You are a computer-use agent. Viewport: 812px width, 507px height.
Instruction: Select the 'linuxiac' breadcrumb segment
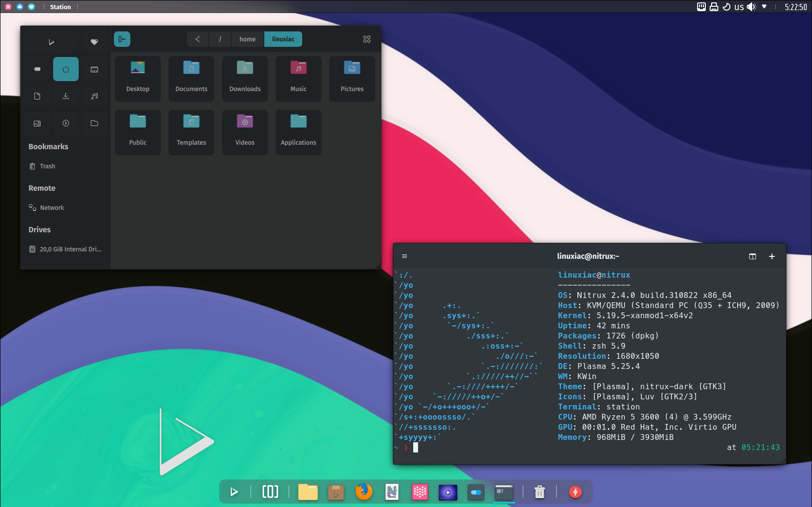point(283,39)
